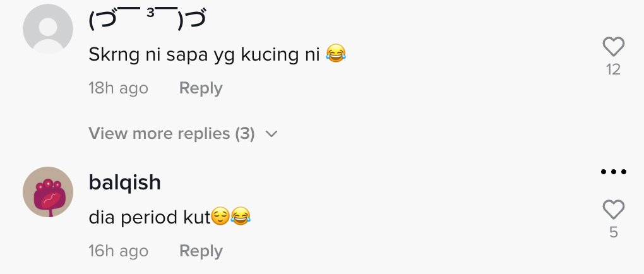
Task: Open the three-dot menu on balqish's comment
Action: coord(613,172)
